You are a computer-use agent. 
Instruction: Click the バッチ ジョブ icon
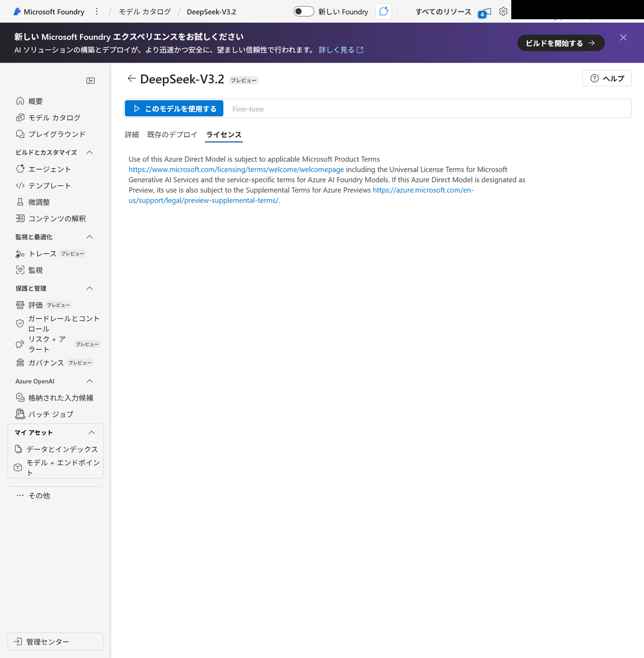[x=20, y=414]
